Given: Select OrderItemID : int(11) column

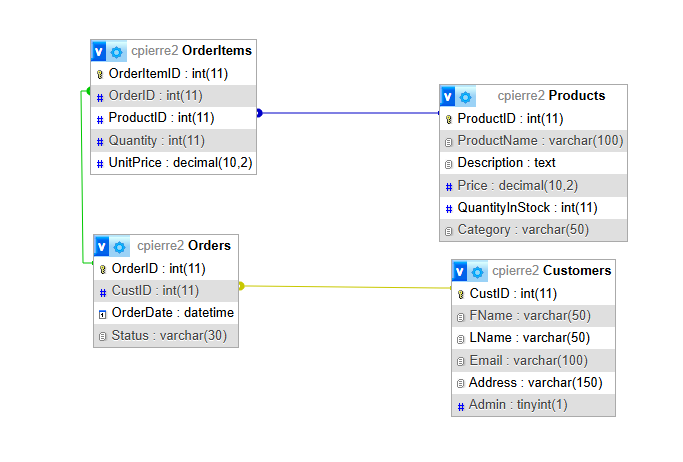Looking at the screenshot, I should [x=173, y=74].
